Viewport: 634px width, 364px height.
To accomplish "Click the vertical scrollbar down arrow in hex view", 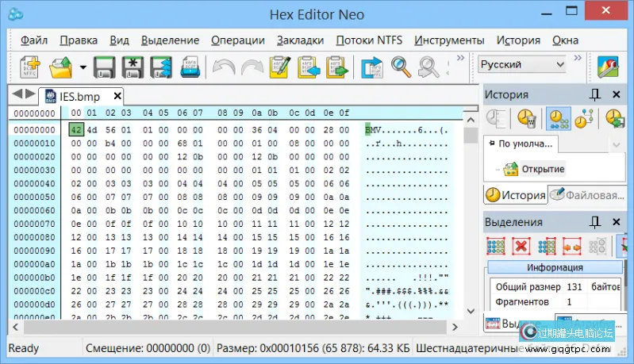I will click(471, 311).
